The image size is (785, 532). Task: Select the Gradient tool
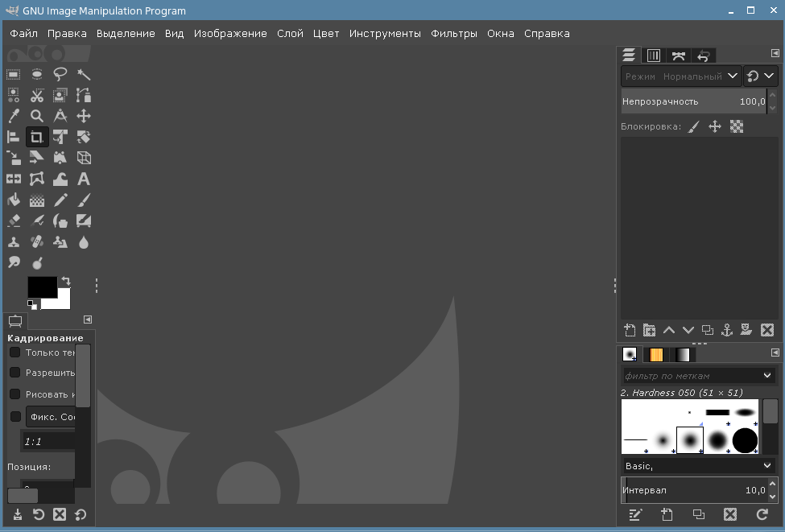pyautogui.click(x=37, y=200)
